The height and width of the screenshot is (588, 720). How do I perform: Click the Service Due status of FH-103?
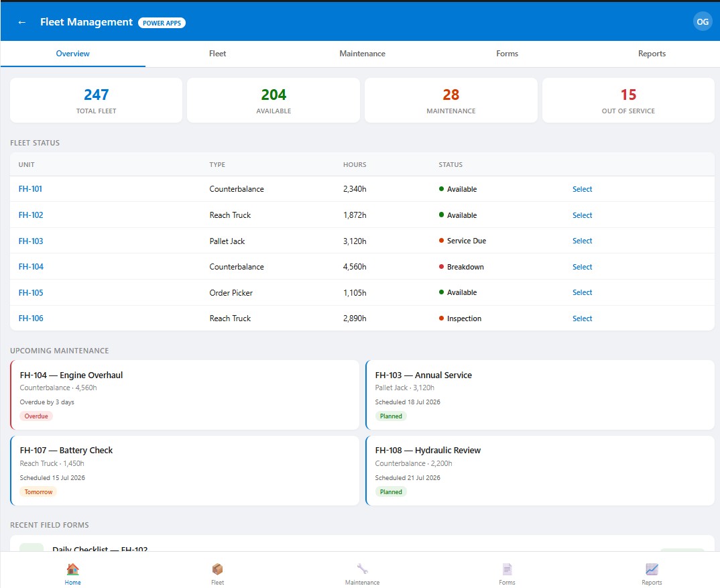(x=463, y=241)
